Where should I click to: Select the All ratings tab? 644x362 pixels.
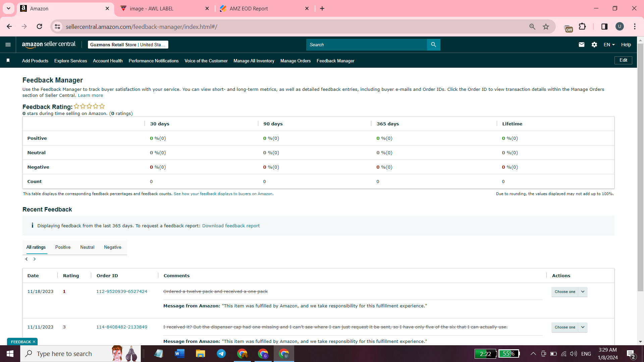(36, 247)
